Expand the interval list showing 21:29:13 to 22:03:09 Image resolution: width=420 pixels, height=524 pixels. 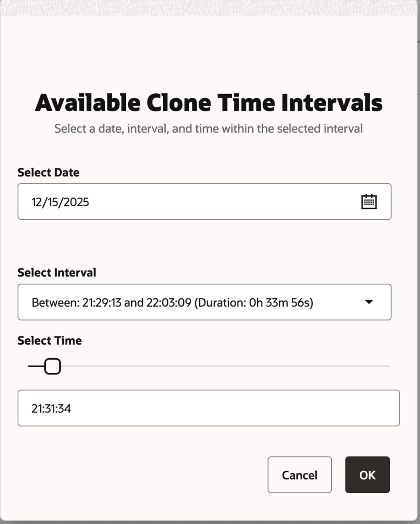[x=369, y=302]
